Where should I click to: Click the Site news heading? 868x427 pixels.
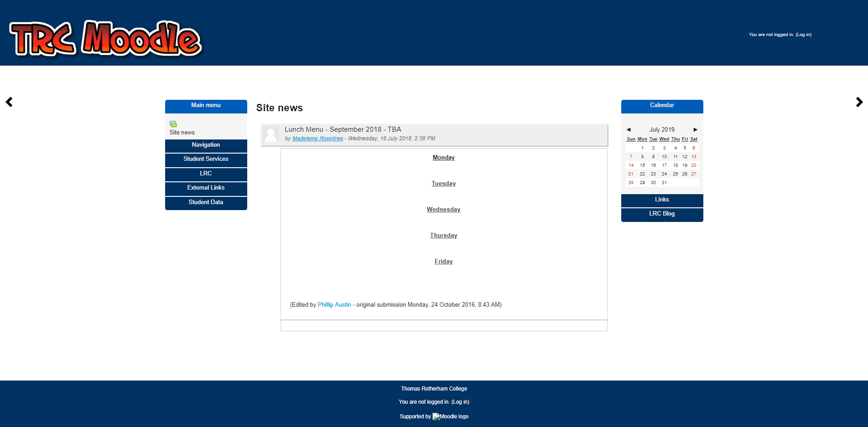(280, 108)
